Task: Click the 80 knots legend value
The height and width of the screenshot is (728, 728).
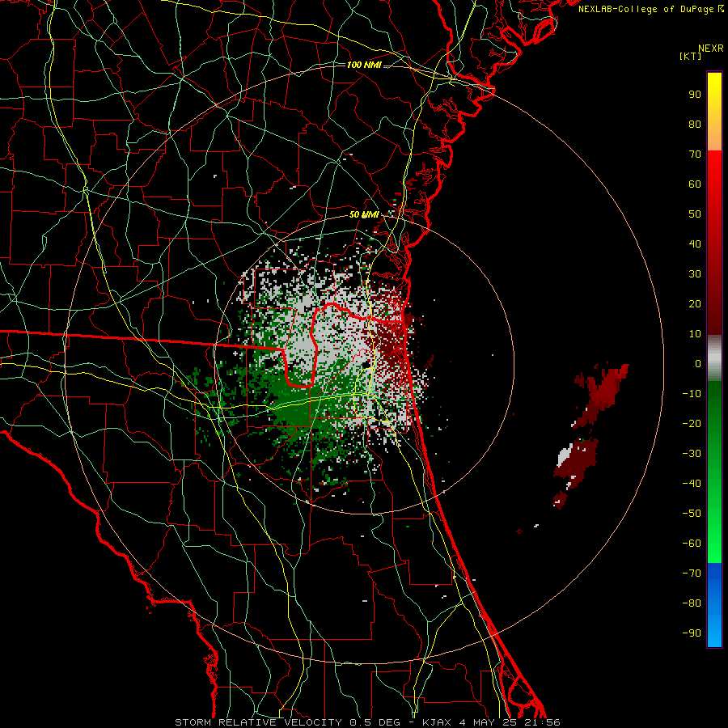Action: tap(695, 125)
